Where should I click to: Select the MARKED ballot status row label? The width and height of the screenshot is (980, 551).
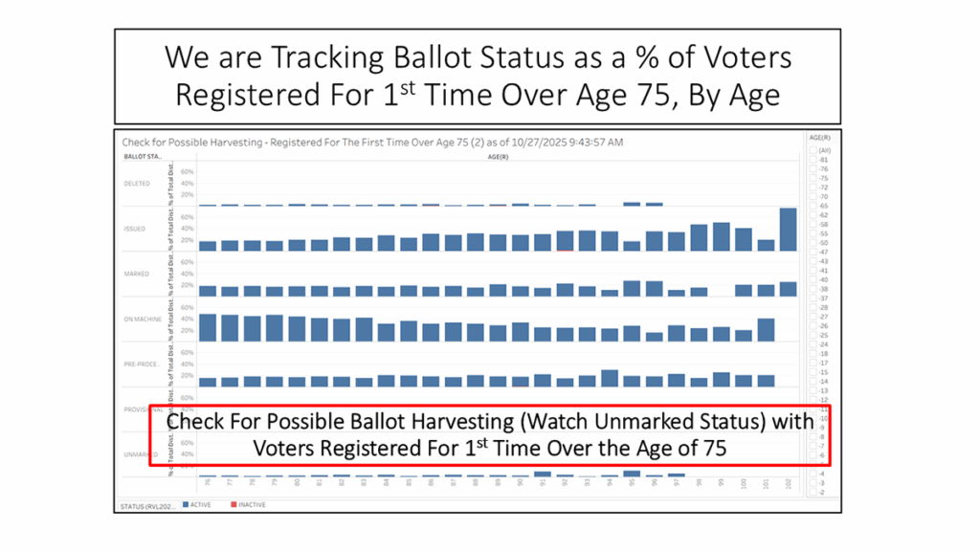point(136,275)
